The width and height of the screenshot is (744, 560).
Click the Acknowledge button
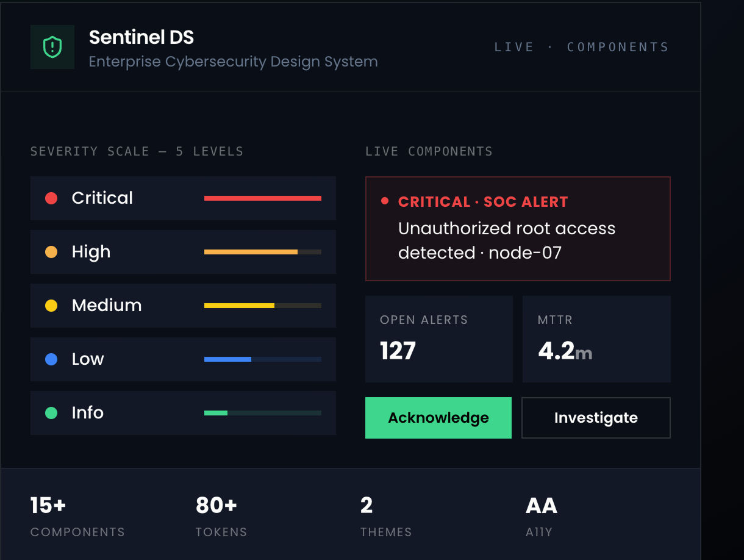pyautogui.click(x=438, y=418)
